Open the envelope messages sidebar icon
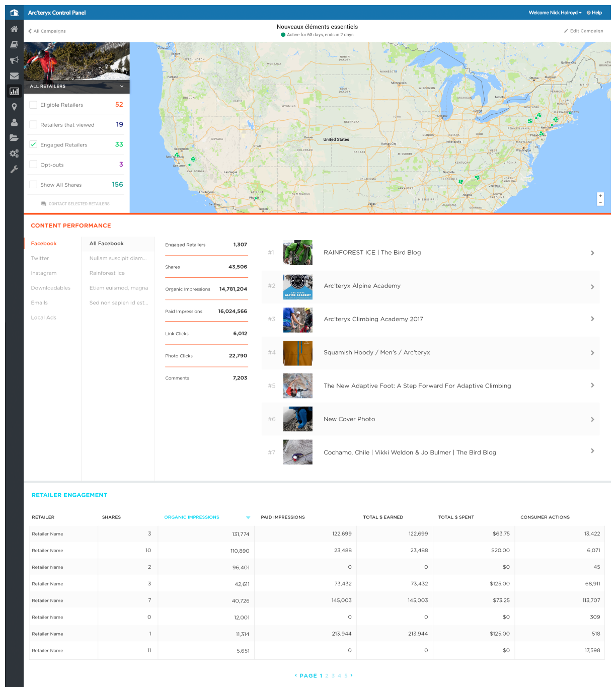 14,76
